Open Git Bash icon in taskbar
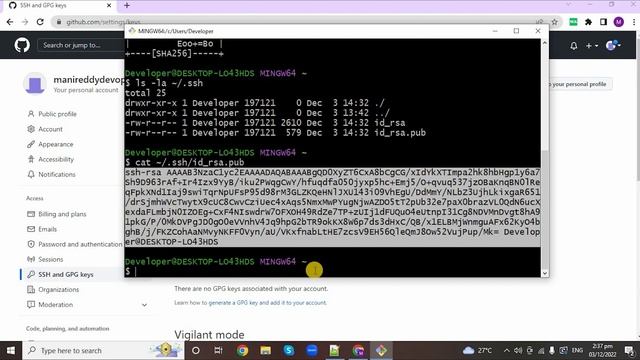Image resolution: width=640 pixels, height=360 pixels. [381, 350]
